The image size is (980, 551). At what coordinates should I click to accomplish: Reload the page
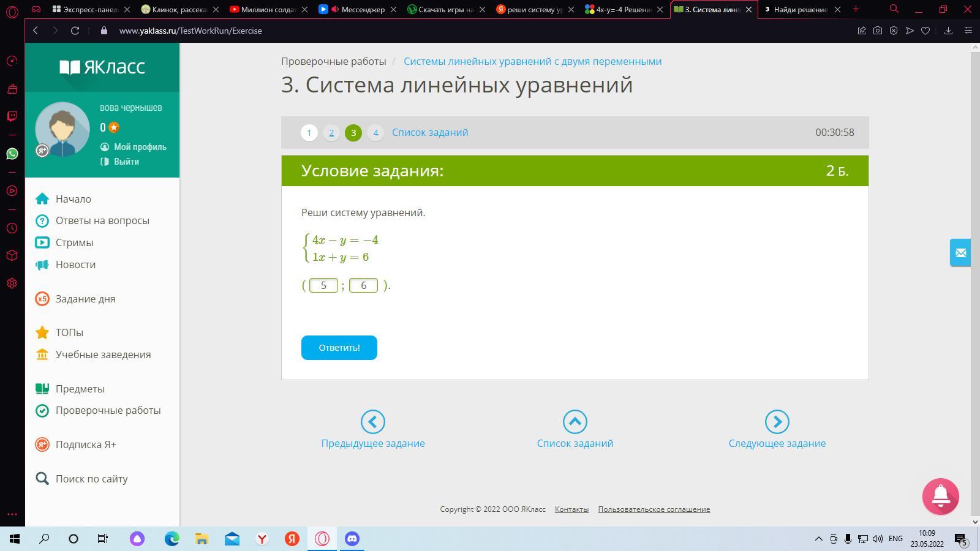point(75,31)
